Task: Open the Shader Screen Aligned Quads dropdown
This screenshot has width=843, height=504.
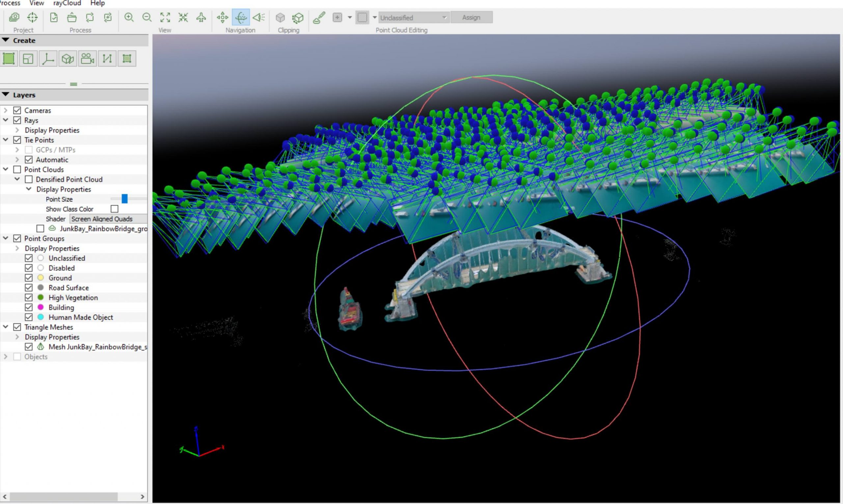Action: coord(109,219)
